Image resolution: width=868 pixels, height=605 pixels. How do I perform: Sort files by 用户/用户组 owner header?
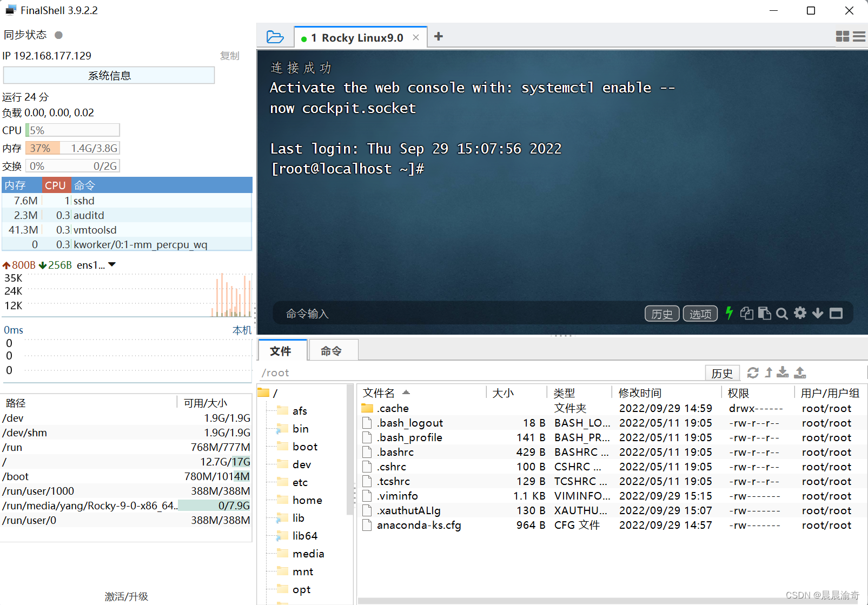pyautogui.click(x=830, y=393)
